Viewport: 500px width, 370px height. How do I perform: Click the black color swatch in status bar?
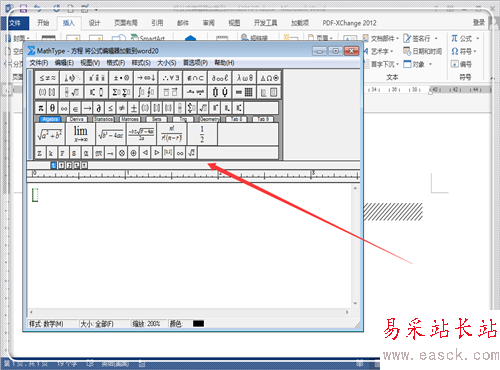[198, 324]
